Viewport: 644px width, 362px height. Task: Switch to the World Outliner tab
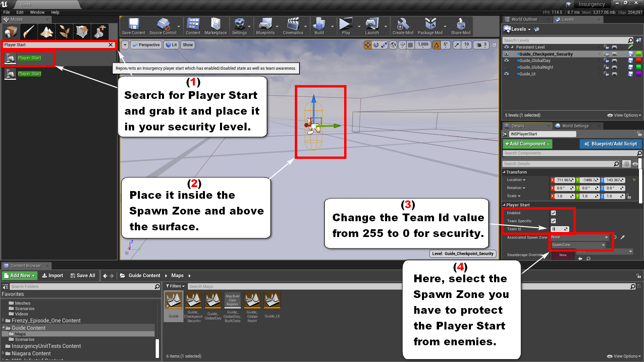[x=524, y=19]
